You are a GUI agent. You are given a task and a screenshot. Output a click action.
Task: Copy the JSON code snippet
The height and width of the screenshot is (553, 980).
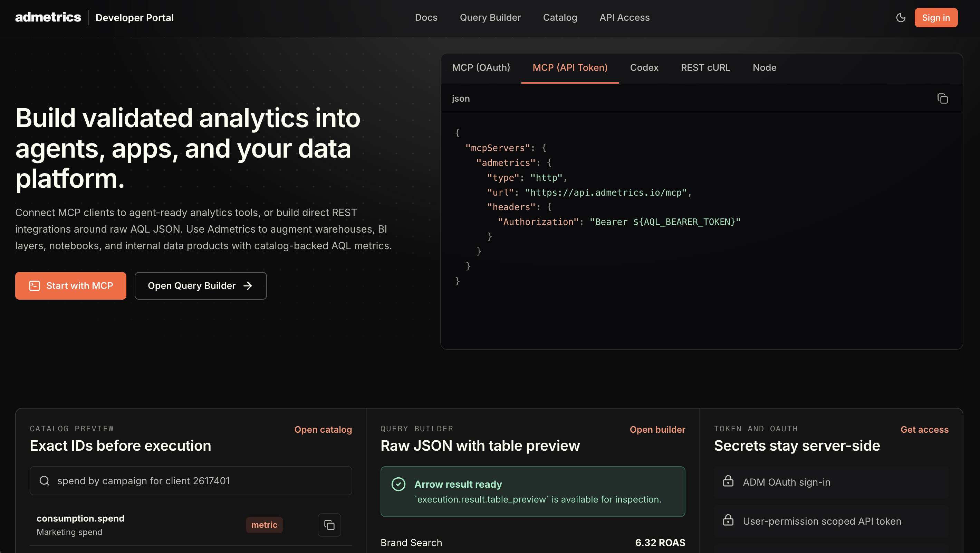tap(942, 99)
